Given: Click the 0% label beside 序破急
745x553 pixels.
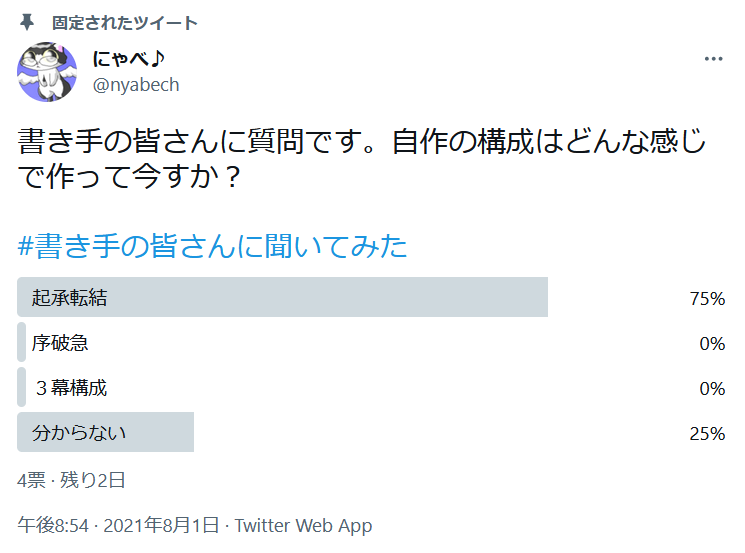Looking at the screenshot, I should click(x=711, y=343).
